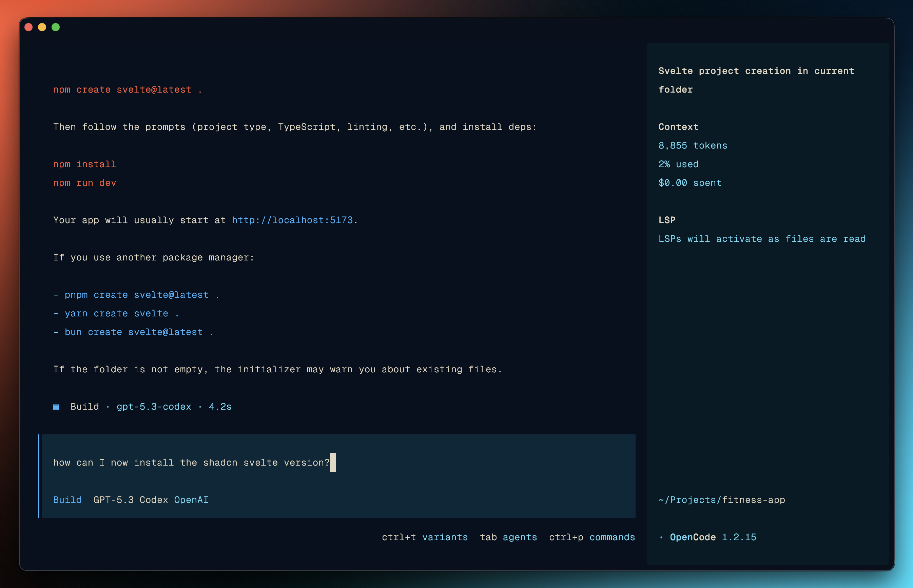913x588 pixels.
Task: Click the 8,855 tokens context stat
Action: (693, 145)
